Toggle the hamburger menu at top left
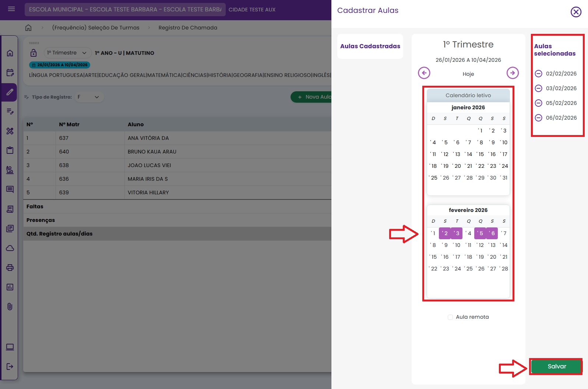588x389 pixels. point(11,9)
